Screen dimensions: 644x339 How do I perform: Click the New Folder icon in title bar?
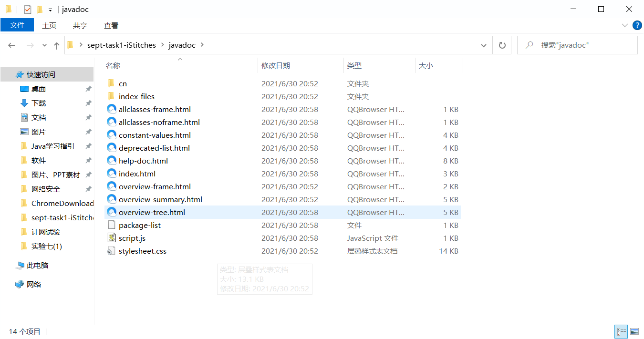coord(40,9)
